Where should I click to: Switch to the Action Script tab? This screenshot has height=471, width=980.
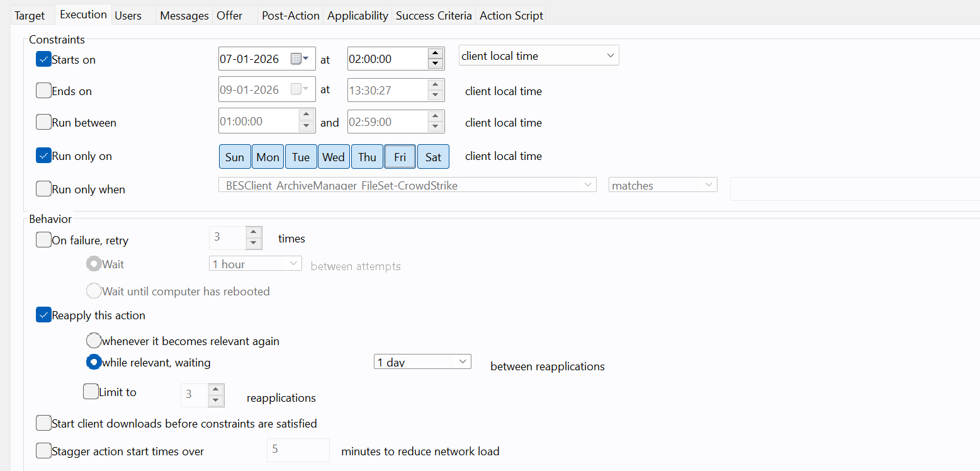click(510, 16)
